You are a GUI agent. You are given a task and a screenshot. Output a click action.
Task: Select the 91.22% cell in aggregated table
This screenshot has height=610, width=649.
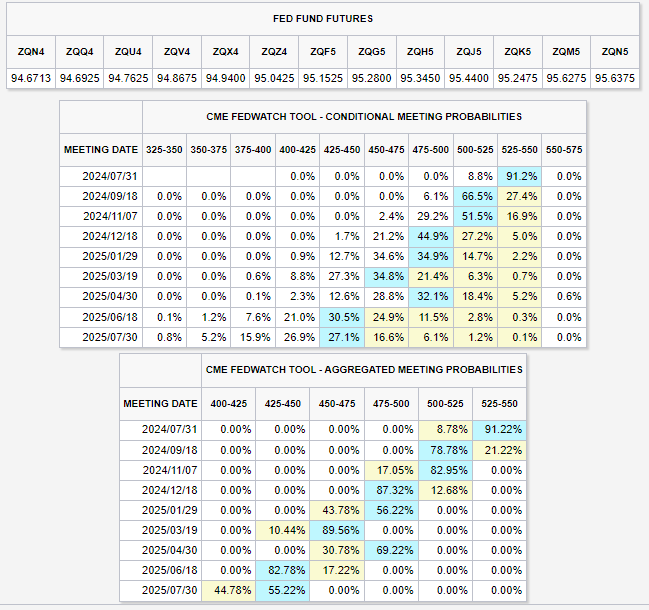pos(495,428)
